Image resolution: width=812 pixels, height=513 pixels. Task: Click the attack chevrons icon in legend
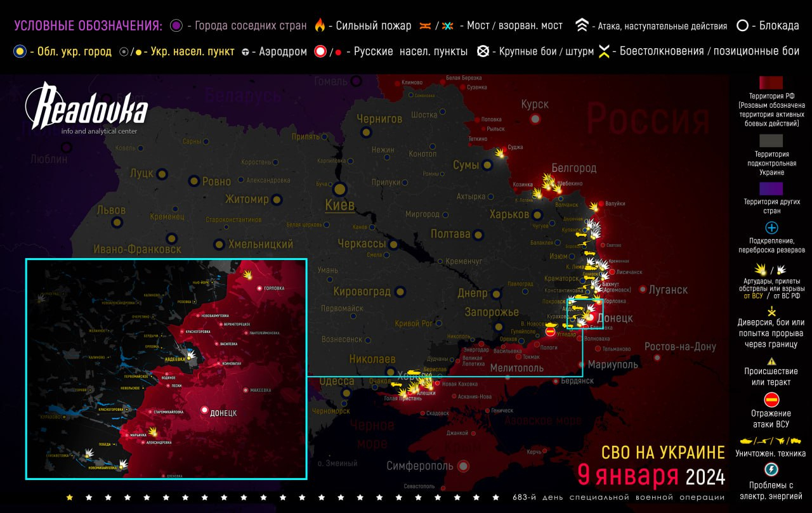(x=582, y=26)
